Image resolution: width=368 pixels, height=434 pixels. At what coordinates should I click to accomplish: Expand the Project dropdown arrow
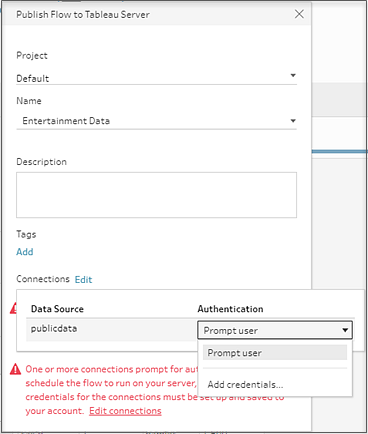click(293, 75)
